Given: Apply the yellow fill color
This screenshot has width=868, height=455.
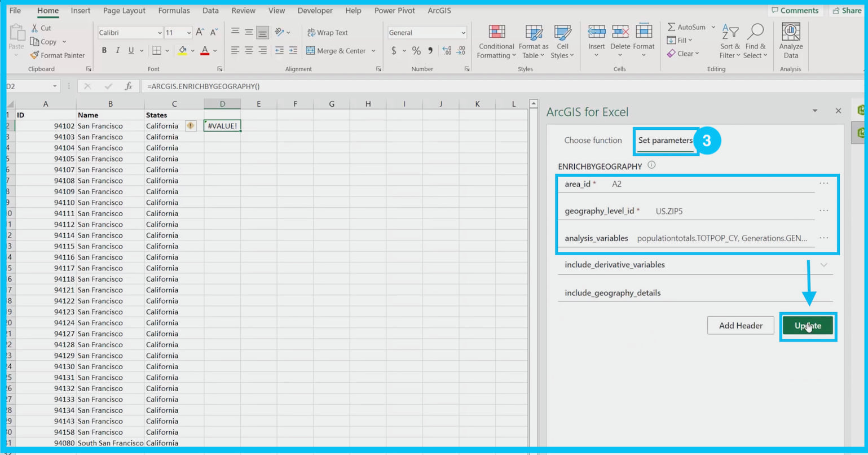Looking at the screenshot, I should [x=182, y=51].
